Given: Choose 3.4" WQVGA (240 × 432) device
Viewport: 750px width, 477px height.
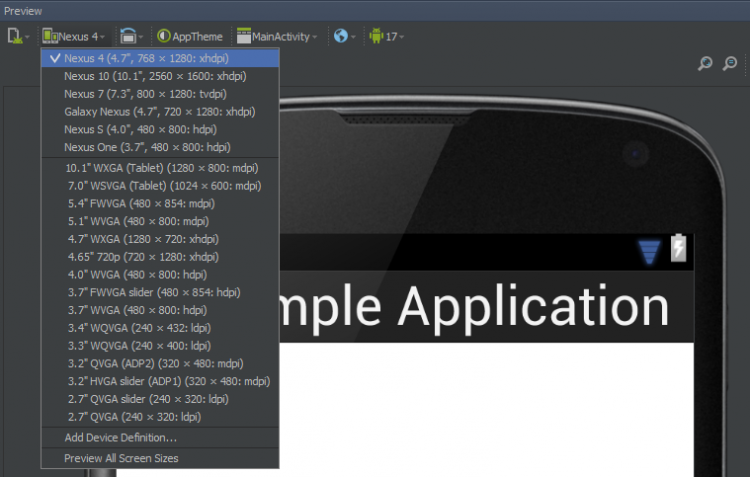Looking at the screenshot, I should tap(160, 328).
